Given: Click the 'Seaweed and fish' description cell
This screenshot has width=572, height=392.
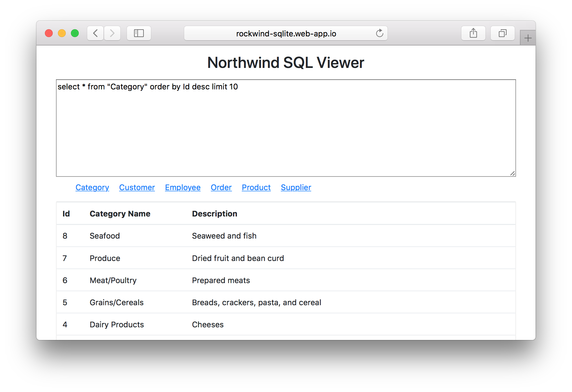Looking at the screenshot, I should click(224, 236).
